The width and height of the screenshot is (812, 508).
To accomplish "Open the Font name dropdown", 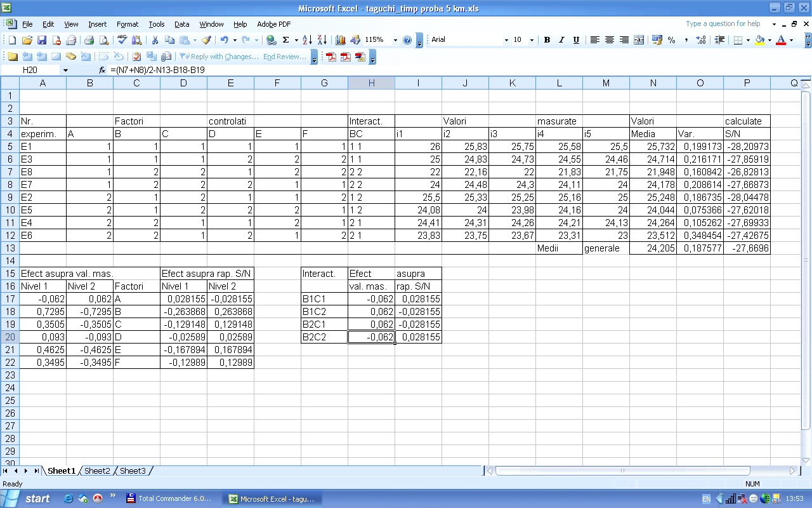I will pyautogui.click(x=506, y=40).
